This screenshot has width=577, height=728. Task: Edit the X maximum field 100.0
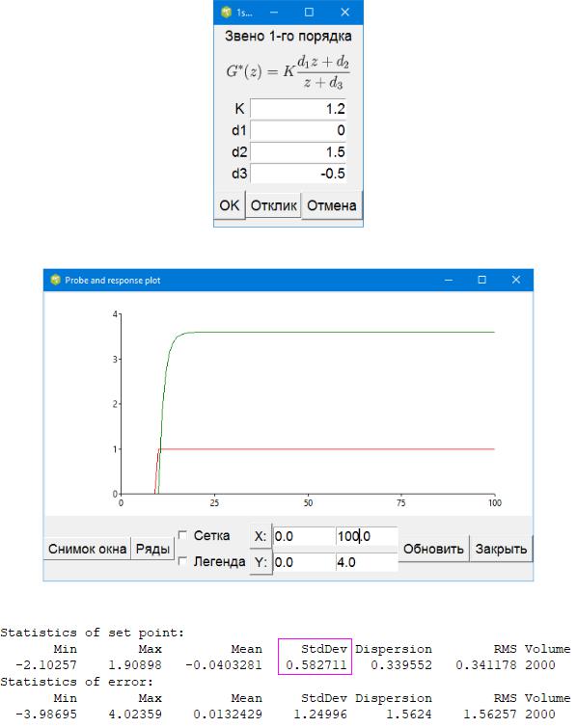(x=367, y=536)
